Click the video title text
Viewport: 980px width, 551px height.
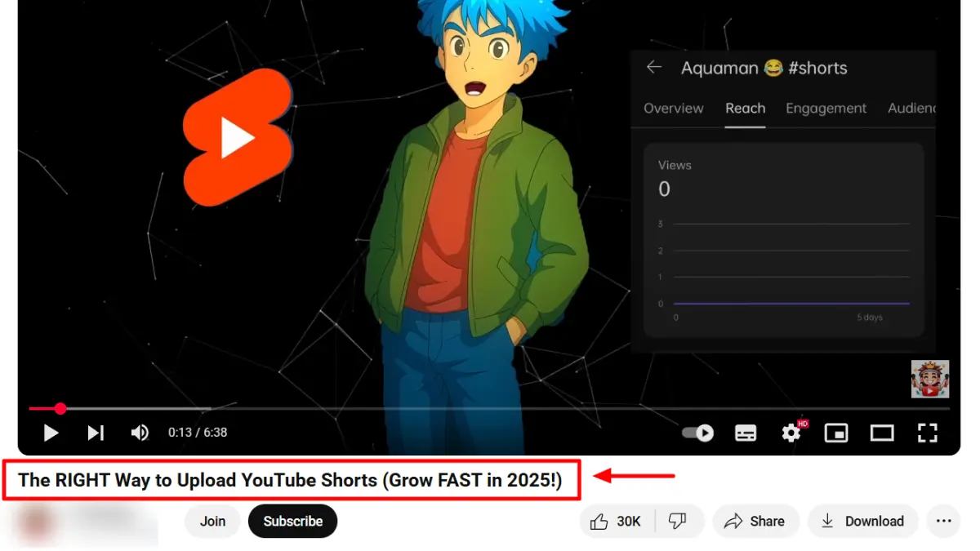[x=291, y=480]
